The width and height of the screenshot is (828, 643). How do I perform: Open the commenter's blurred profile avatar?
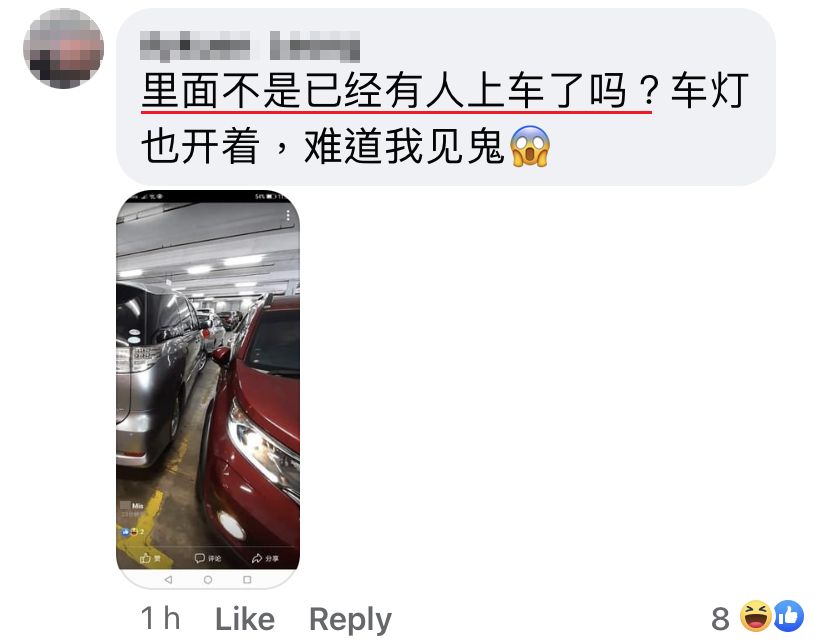tap(63, 49)
